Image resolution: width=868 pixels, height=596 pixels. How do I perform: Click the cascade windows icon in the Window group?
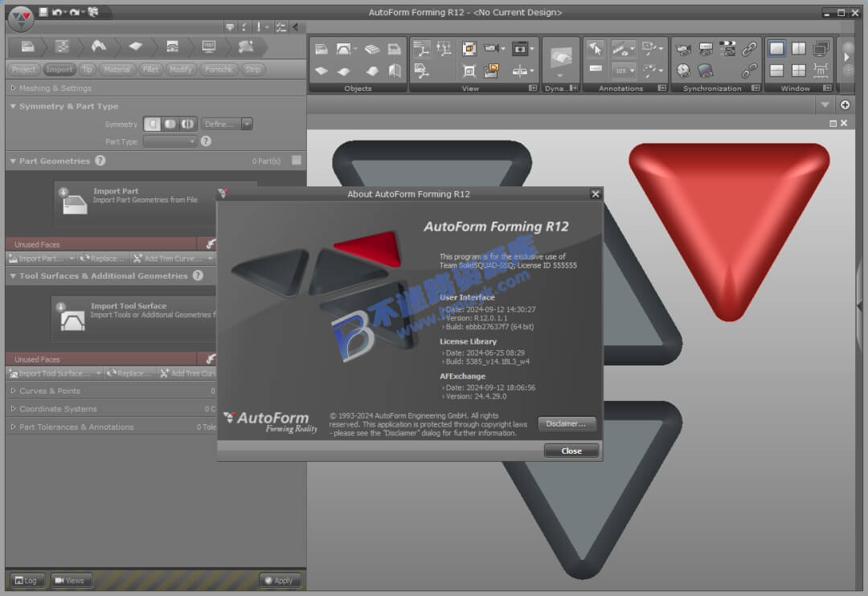(821, 49)
